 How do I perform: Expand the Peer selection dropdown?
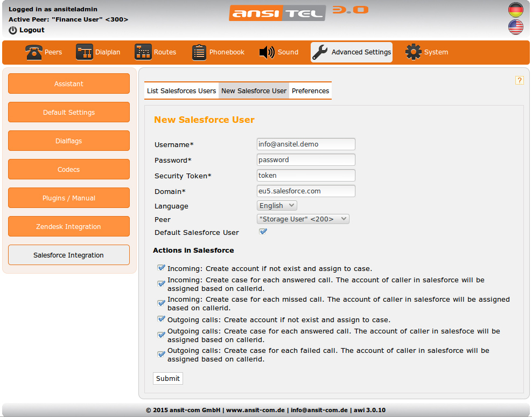[x=303, y=219]
